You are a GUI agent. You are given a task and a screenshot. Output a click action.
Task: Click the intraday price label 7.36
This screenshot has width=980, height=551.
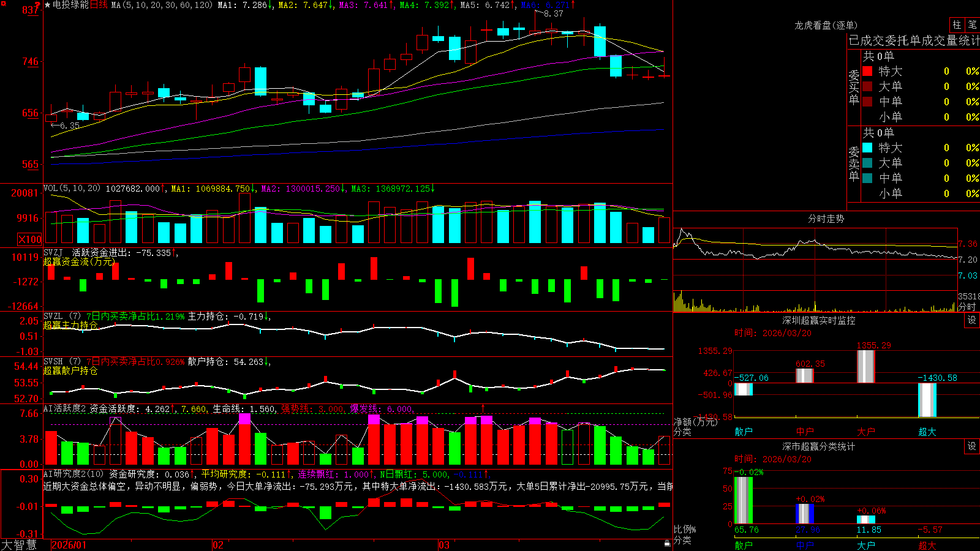click(x=968, y=244)
